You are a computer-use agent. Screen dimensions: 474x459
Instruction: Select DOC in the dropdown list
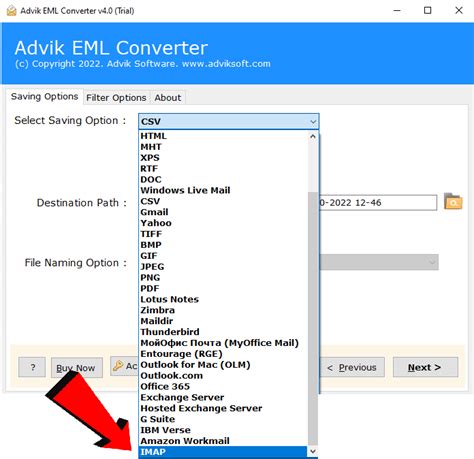[223, 179]
